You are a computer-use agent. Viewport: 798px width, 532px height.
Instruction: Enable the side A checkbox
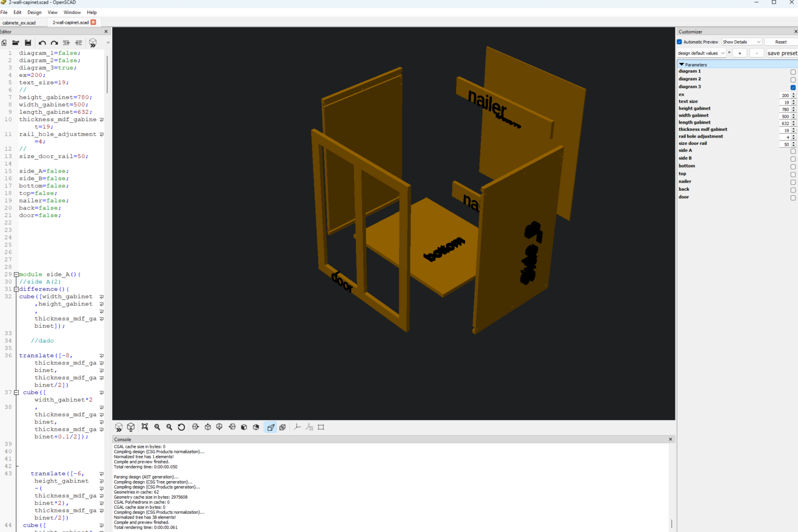pos(793,151)
